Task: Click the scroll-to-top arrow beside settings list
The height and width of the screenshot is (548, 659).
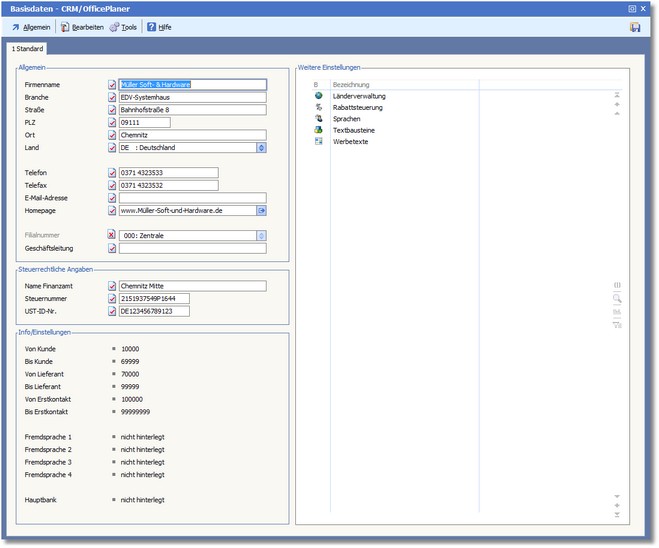Action: tap(617, 94)
